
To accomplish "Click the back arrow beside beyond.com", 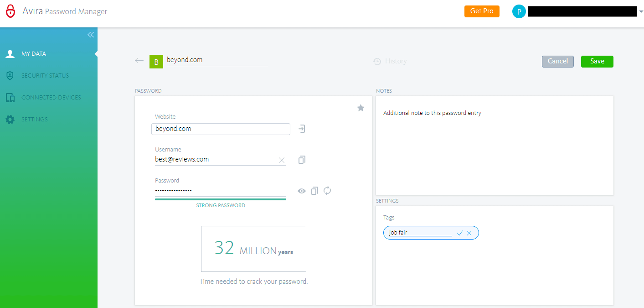I will point(139,61).
